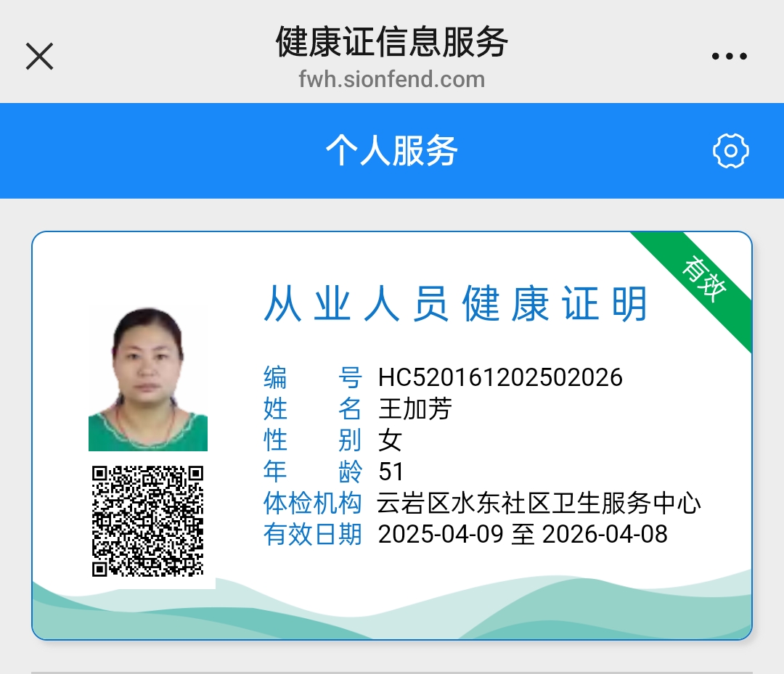Tap the fwh.sionfend.com URL text
This screenshot has height=674, width=784.
click(391, 79)
